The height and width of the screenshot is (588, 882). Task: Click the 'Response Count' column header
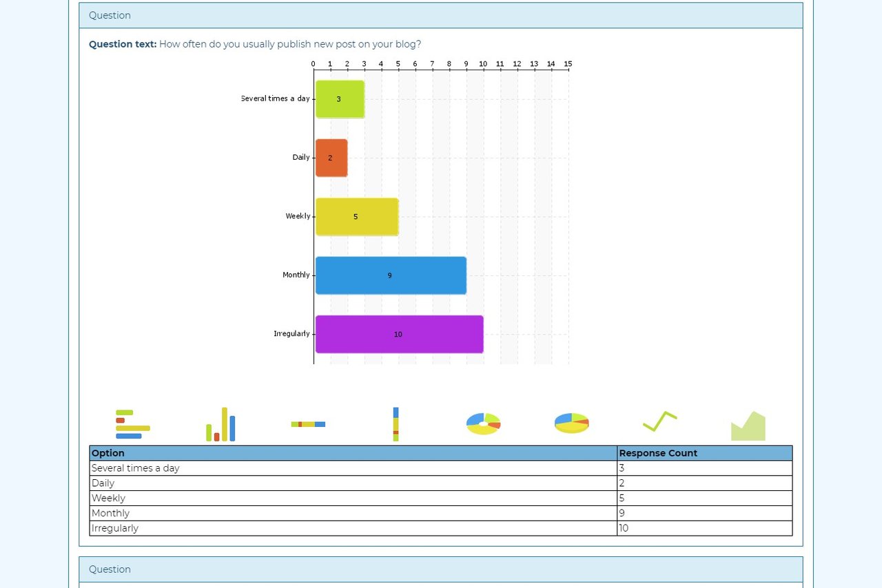pyautogui.click(x=704, y=453)
